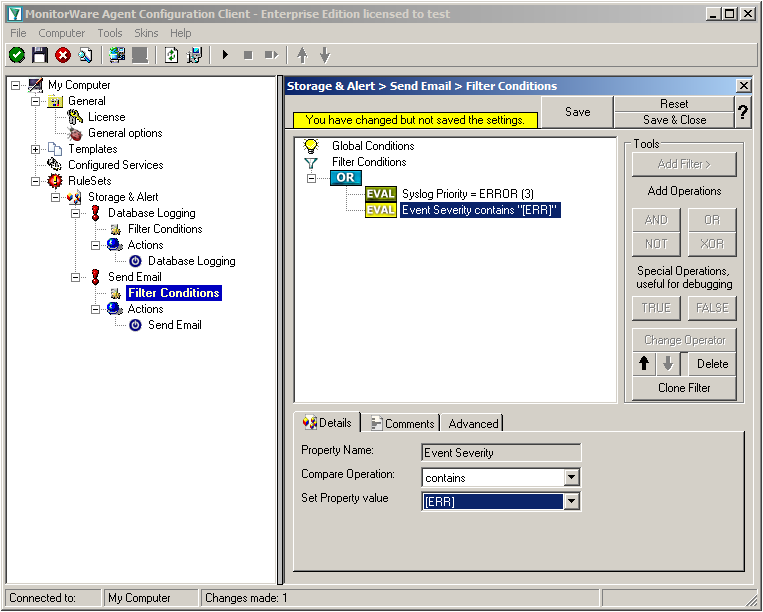Screen dimensions: 763x612
Task: Click the connect to computer toolbar icon
Action: coord(117,55)
